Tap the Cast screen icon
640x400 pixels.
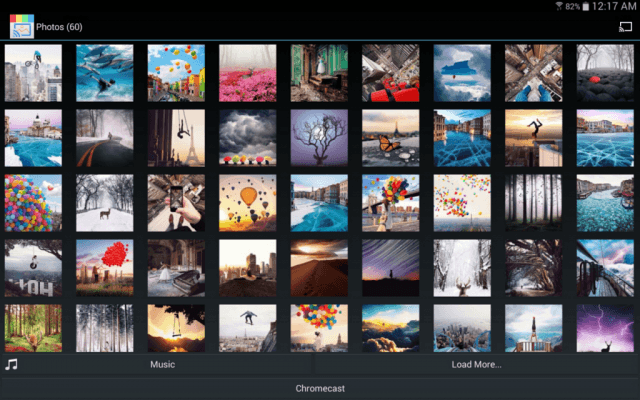click(625, 26)
